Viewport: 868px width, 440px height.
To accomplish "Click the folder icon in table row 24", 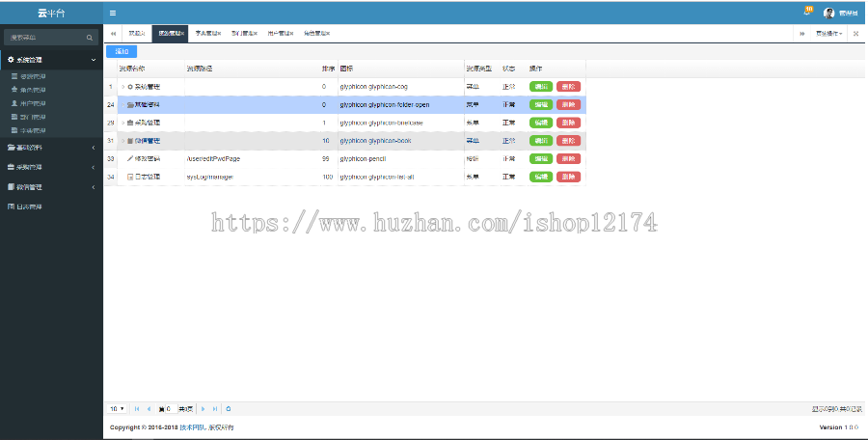I will click(x=130, y=105).
